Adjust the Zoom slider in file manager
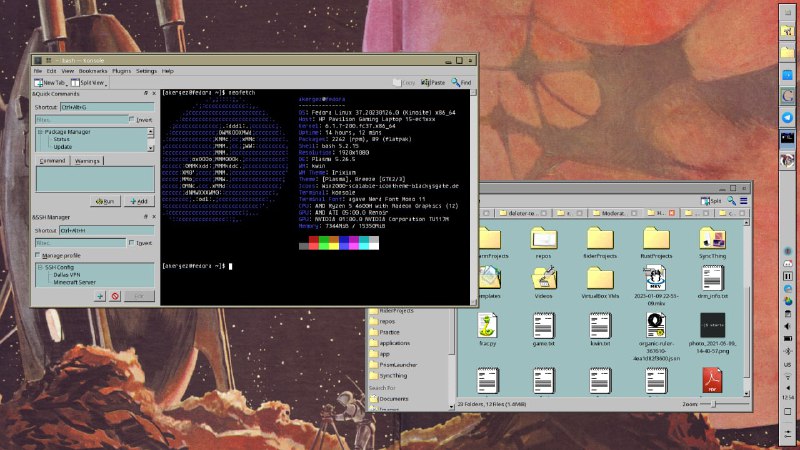The height and width of the screenshot is (450, 800). point(714,404)
